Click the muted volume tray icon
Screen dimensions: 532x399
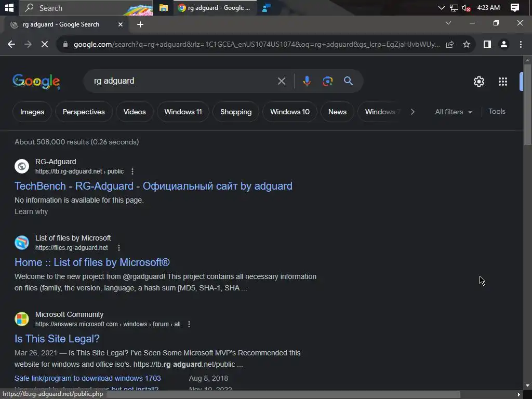(x=466, y=8)
